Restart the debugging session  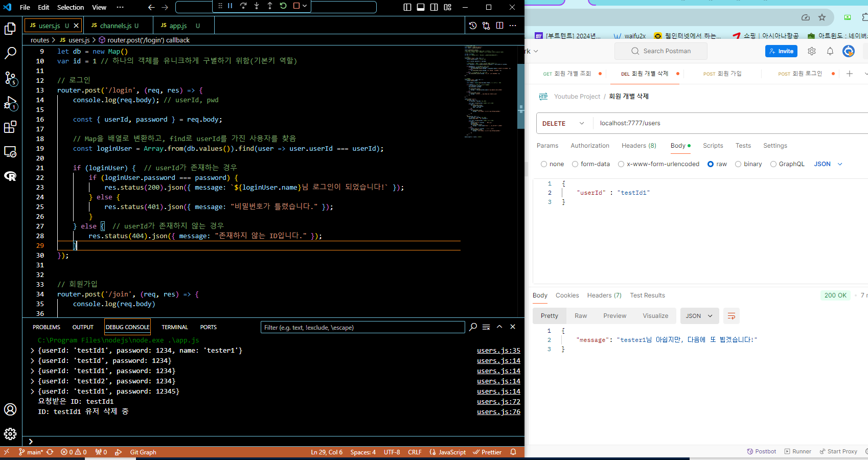[283, 6]
